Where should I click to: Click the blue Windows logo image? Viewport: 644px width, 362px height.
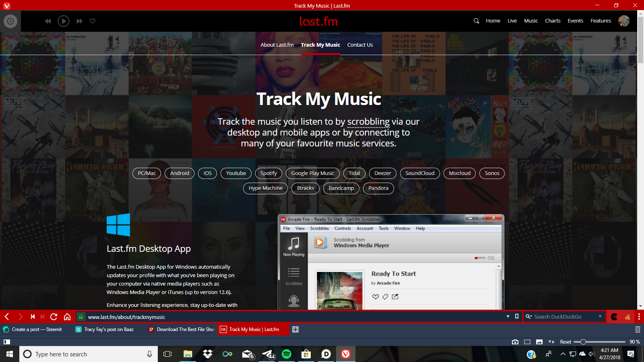pos(118,225)
